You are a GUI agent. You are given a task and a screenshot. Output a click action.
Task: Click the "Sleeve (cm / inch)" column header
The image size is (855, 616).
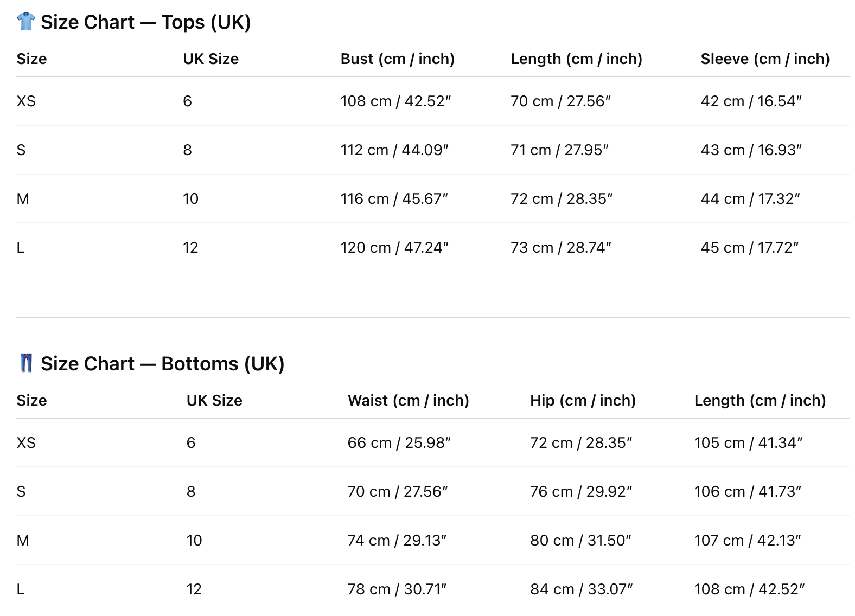point(765,59)
